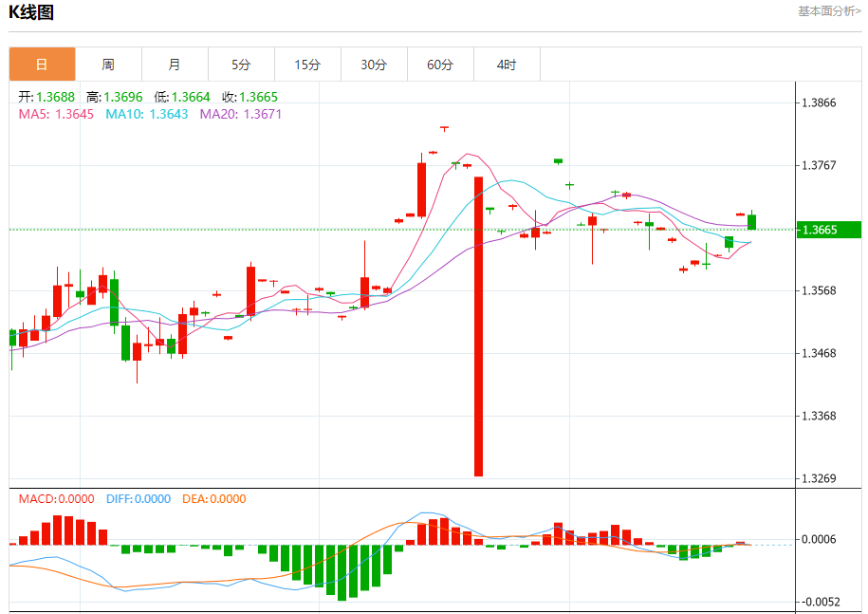Open the 5分 interval tab
Viewport: 868px width, 614px height.
[x=241, y=65]
